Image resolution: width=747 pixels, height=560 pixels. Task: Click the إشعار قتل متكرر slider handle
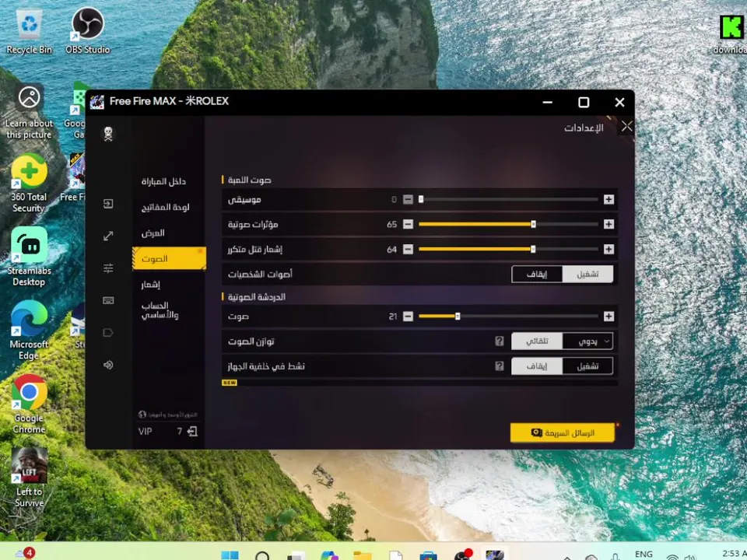(532, 249)
